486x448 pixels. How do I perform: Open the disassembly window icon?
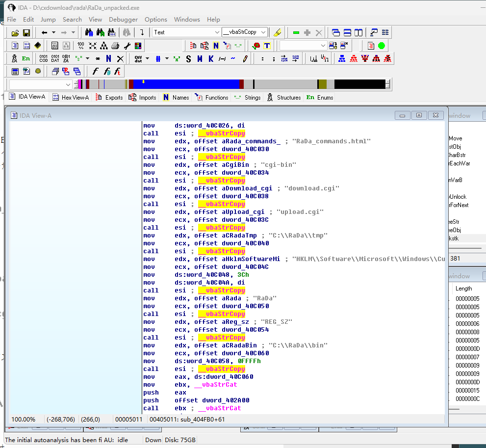tap(15, 46)
